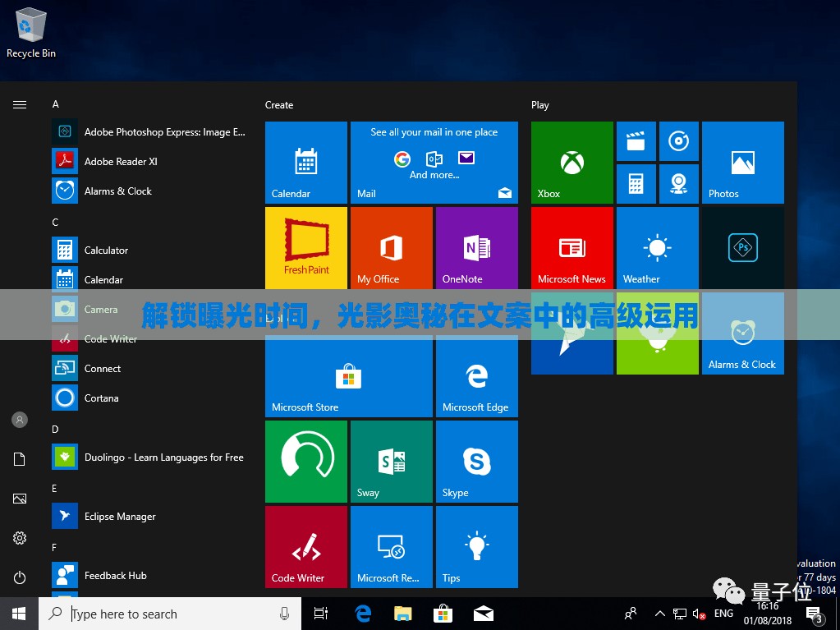Click the letter E header in app list

[55, 488]
